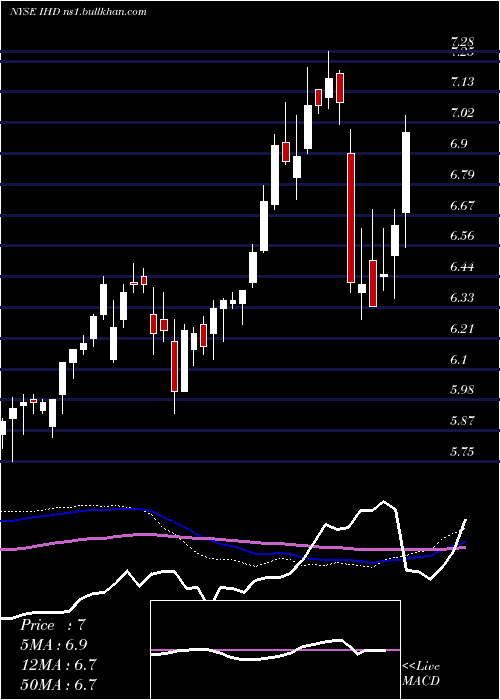Image resolution: width=500 pixels, height=700 pixels.
Task: Click the NYSE IHD chart title text
Action: (x=79, y=12)
